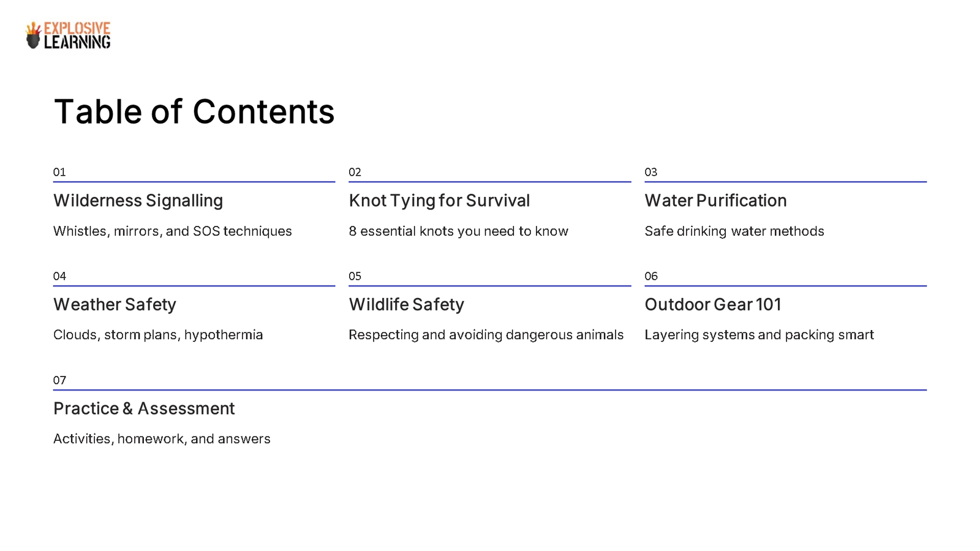Click section number 02
The width and height of the screenshot is (980, 551).
click(355, 172)
